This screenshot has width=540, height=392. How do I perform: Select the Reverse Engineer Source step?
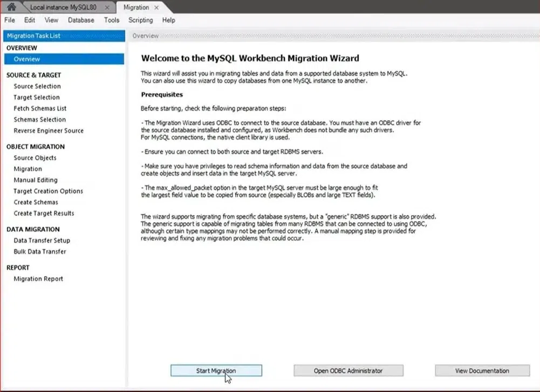(49, 130)
